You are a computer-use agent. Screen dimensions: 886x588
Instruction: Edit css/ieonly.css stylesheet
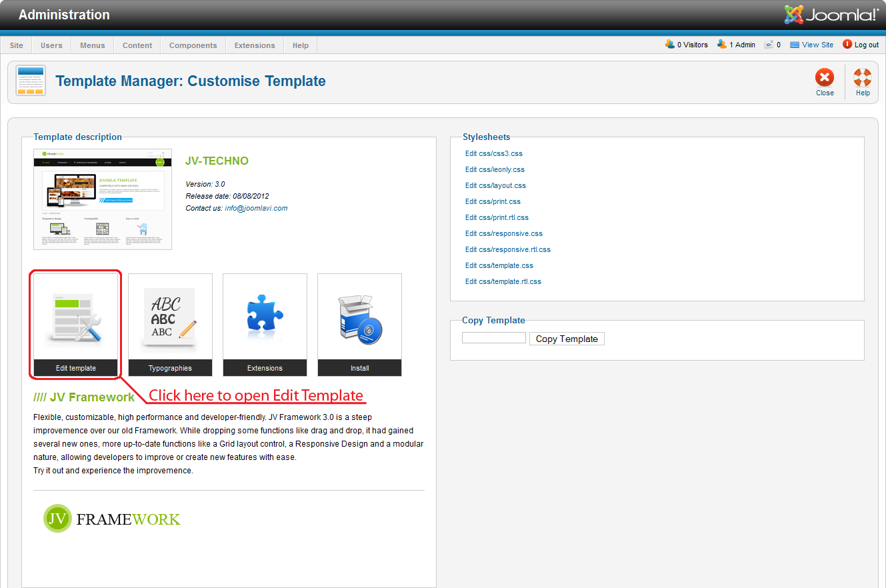(x=495, y=169)
